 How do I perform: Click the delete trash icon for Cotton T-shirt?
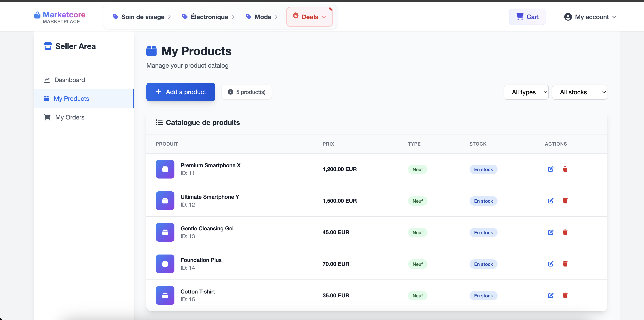[566, 295]
